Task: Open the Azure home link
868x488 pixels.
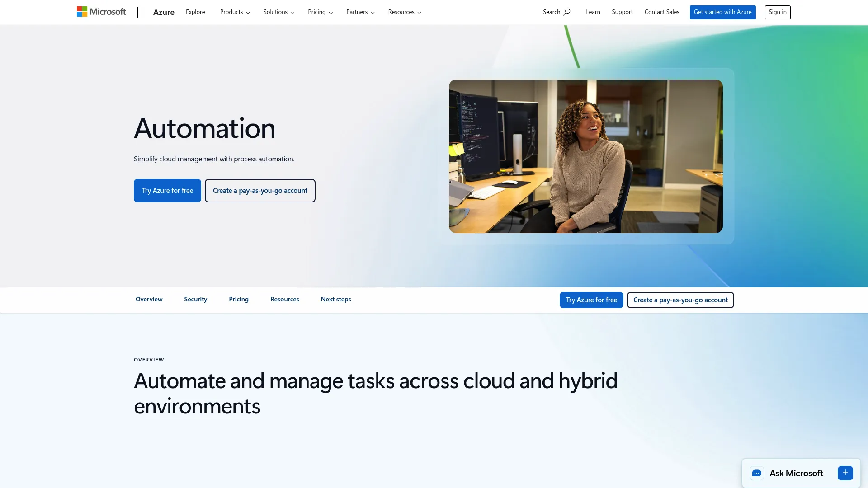Action: [164, 12]
